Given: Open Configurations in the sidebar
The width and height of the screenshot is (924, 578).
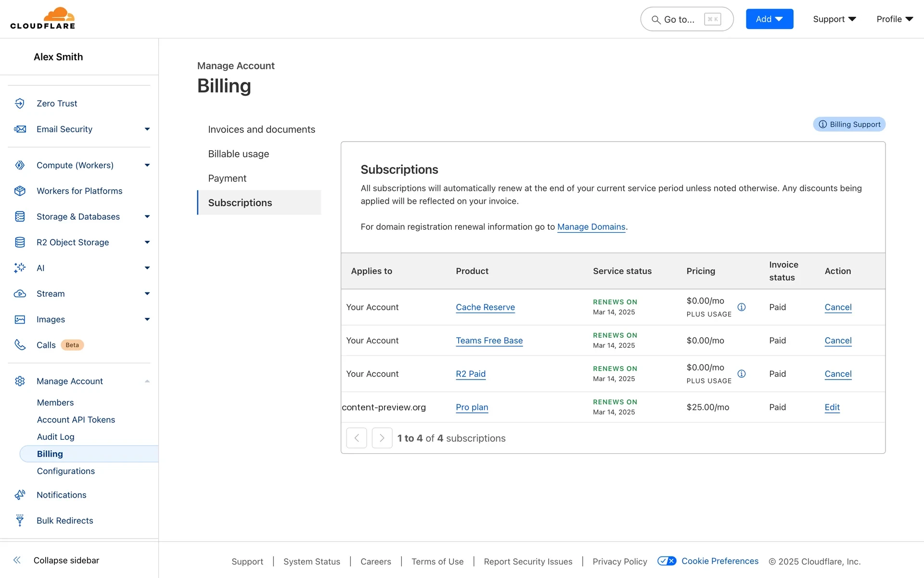Looking at the screenshot, I should pos(66,471).
